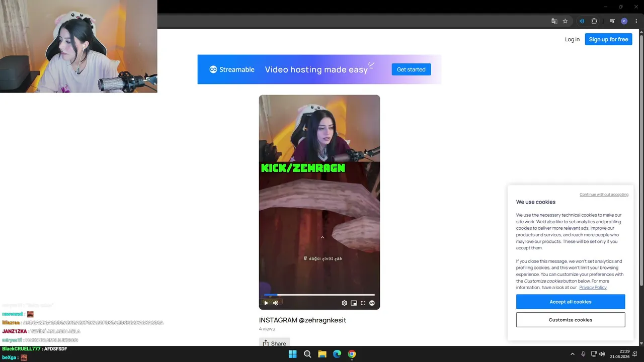Switch the video to fullscreen
644x362 pixels.
(363, 303)
